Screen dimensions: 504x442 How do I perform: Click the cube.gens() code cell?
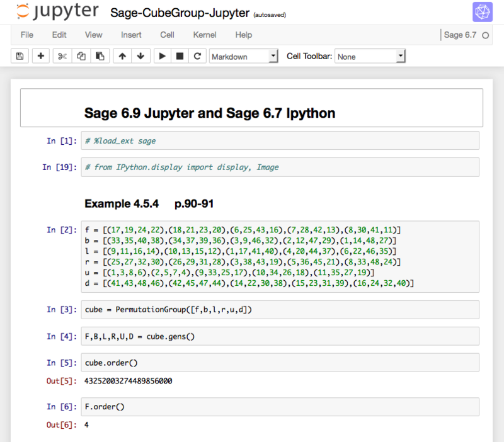click(x=280, y=336)
